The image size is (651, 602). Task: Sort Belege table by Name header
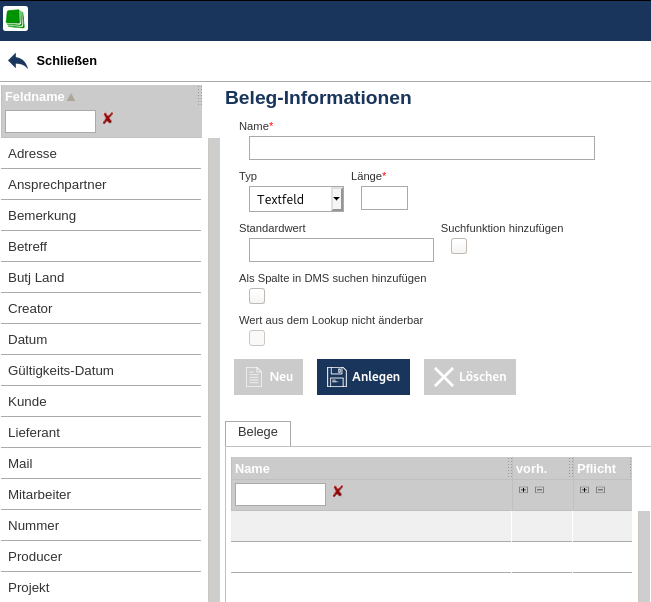pos(253,468)
